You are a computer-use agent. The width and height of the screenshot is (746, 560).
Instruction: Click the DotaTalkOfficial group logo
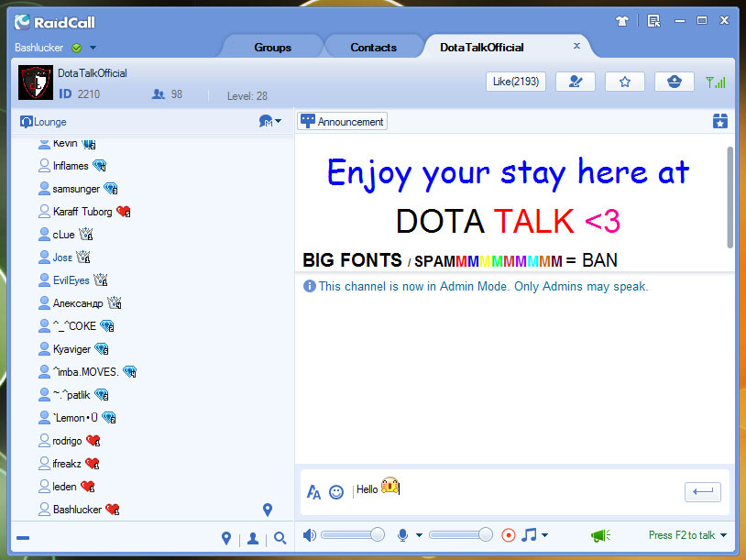click(36, 82)
